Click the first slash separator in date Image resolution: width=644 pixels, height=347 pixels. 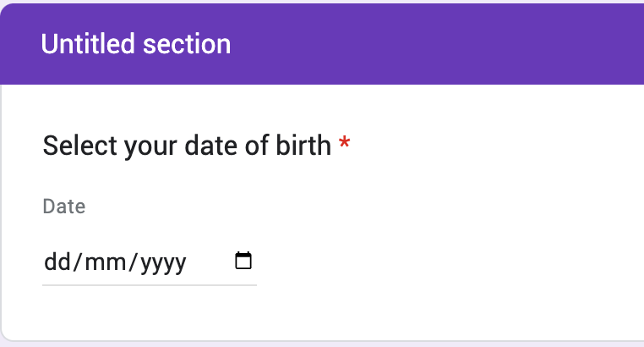(78, 262)
